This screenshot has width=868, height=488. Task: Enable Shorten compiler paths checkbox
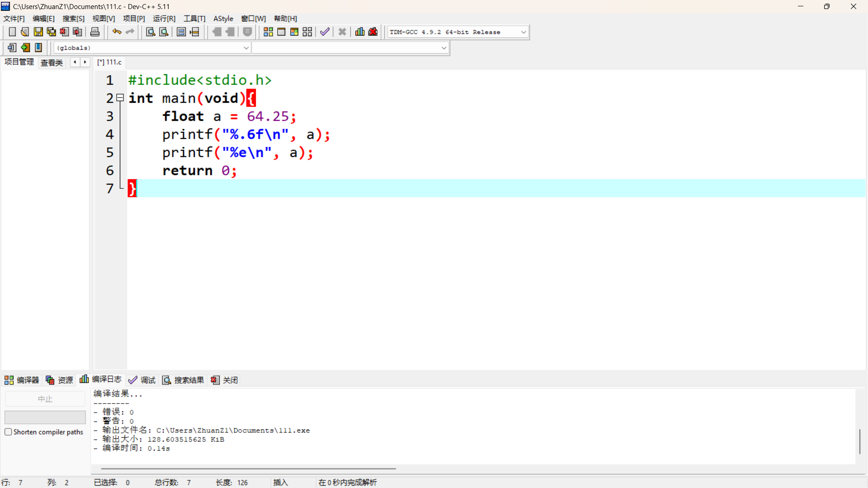point(8,432)
